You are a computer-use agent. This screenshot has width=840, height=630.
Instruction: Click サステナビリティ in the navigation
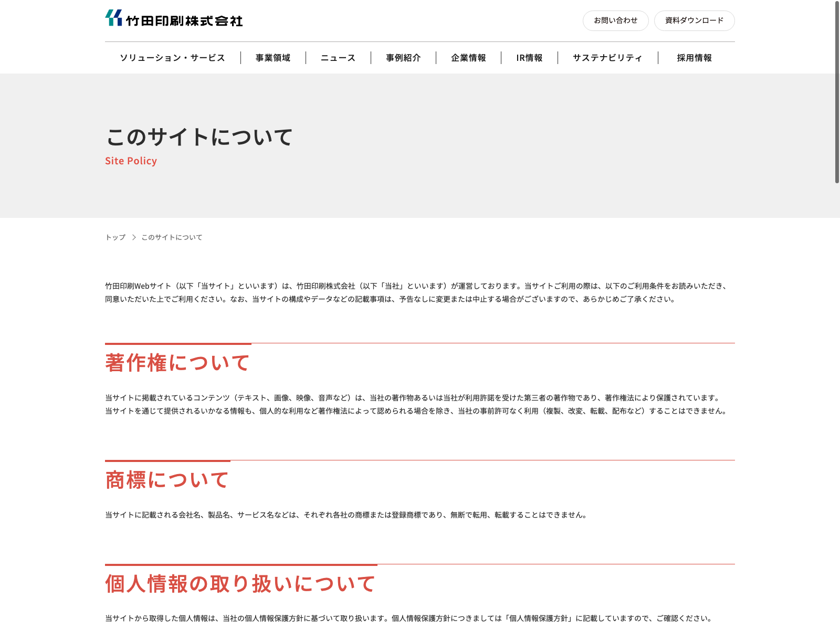(607, 58)
